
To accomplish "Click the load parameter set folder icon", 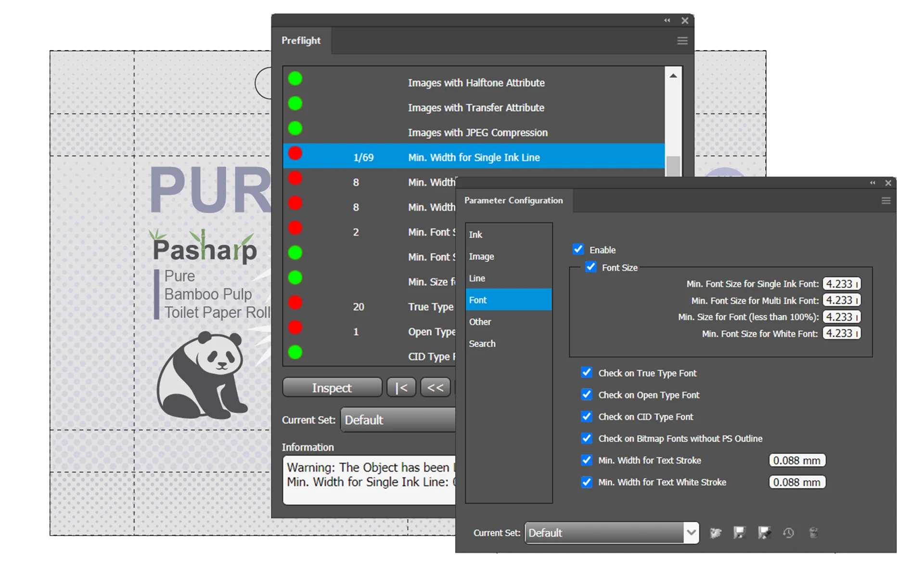I will pyautogui.click(x=716, y=533).
